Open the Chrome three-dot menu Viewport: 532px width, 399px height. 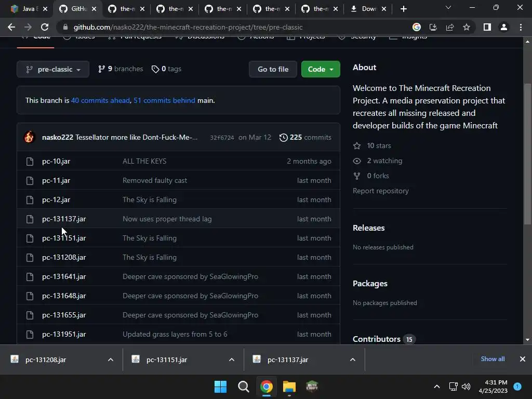pos(521,27)
